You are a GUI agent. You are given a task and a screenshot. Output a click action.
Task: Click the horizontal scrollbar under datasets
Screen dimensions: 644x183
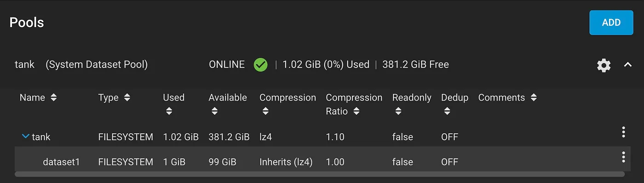(x=320, y=174)
